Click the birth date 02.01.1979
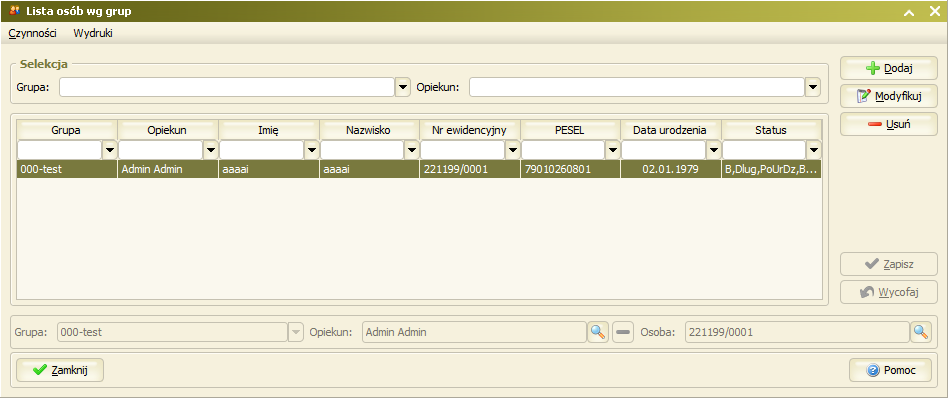This screenshot has height=398, width=948. coord(671,169)
